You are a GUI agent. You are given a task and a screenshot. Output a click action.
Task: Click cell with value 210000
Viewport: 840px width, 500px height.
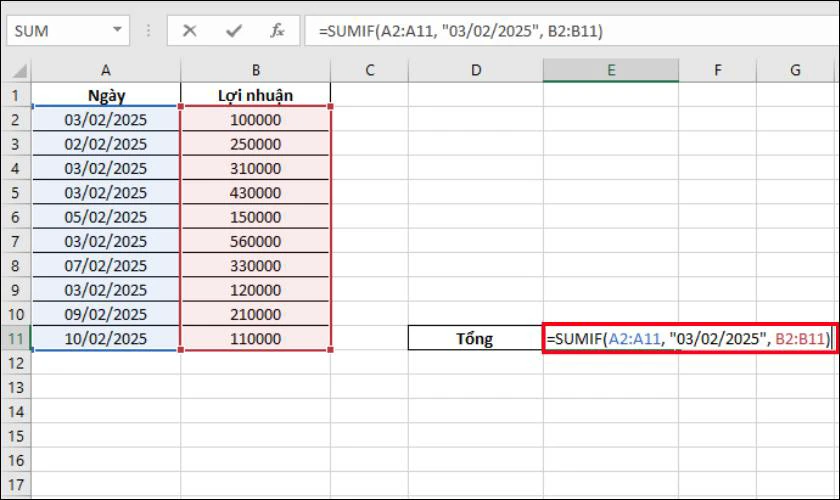coord(256,314)
